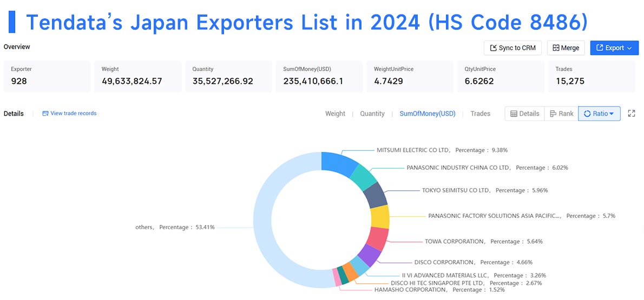644x300 pixels.
Task: Click the Details section label
Action: click(x=14, y=114)
